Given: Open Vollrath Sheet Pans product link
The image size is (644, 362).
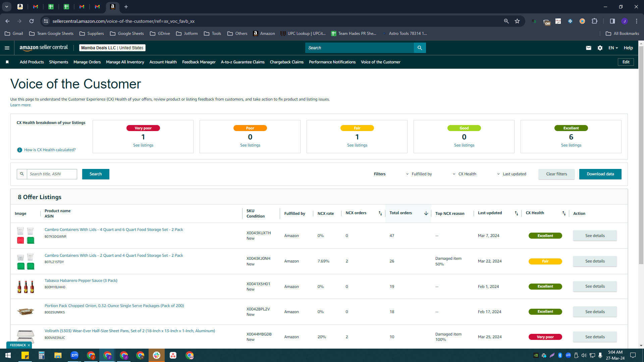Looking at the screenshot, I should coord(130,331).
